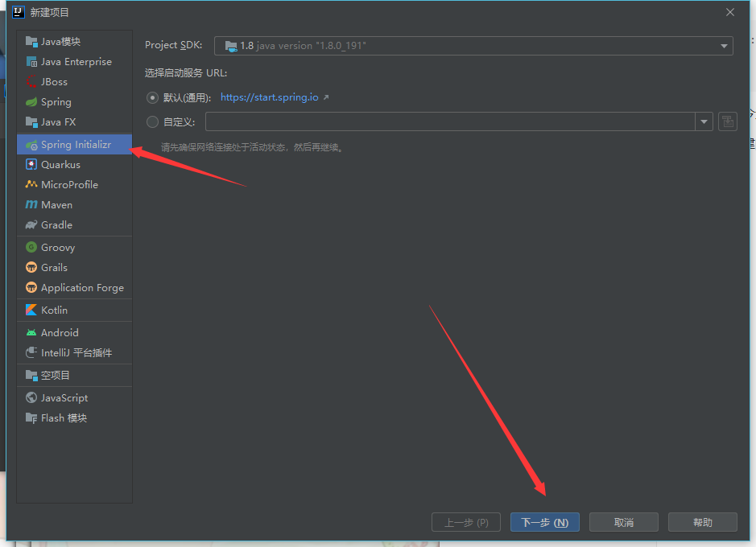
Task: Click the IntelliJ 平台插件 plug icon
Action: tap(31, 353)
